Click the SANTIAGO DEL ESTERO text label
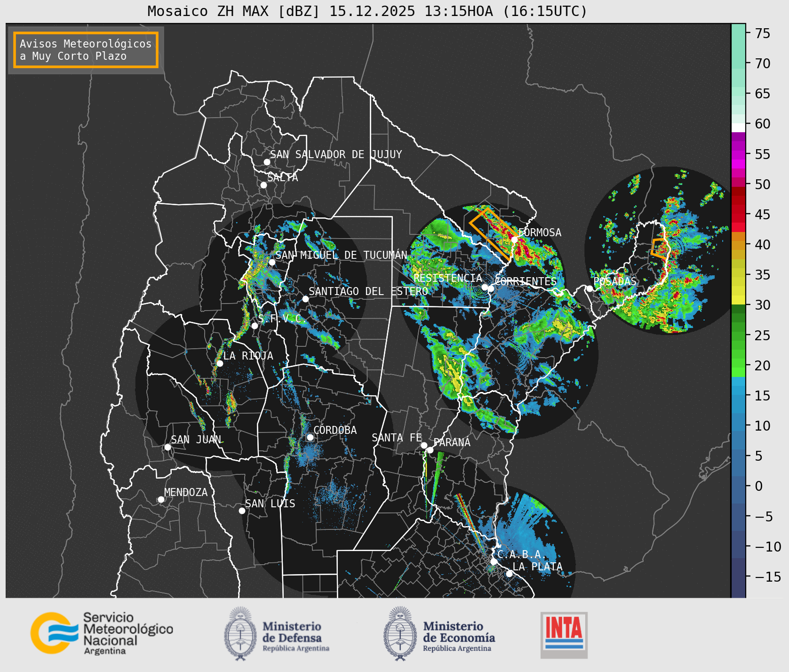 tap(368, 291)
